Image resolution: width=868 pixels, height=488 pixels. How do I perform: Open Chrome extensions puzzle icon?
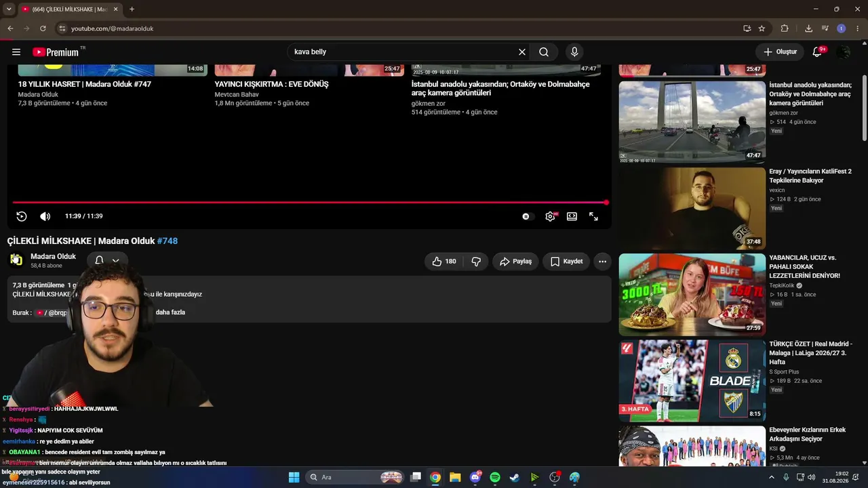pyautogui.click(x=785, y=28)
